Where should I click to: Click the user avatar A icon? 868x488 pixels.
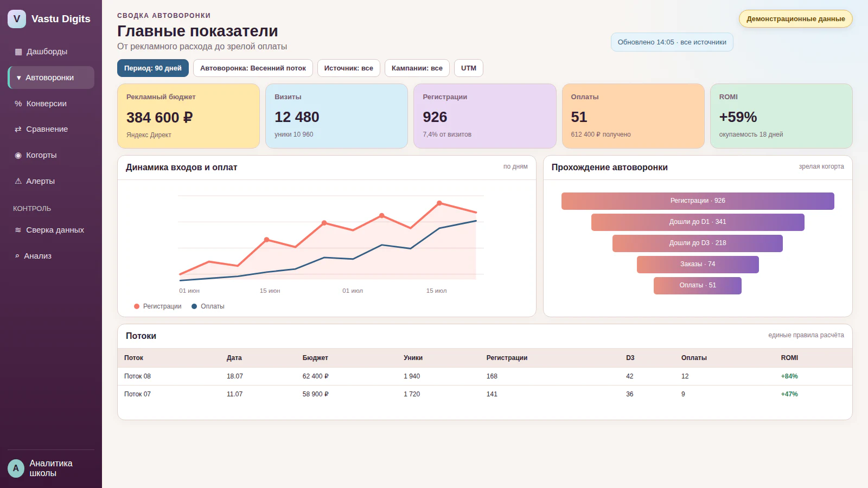tap(16, 468)
